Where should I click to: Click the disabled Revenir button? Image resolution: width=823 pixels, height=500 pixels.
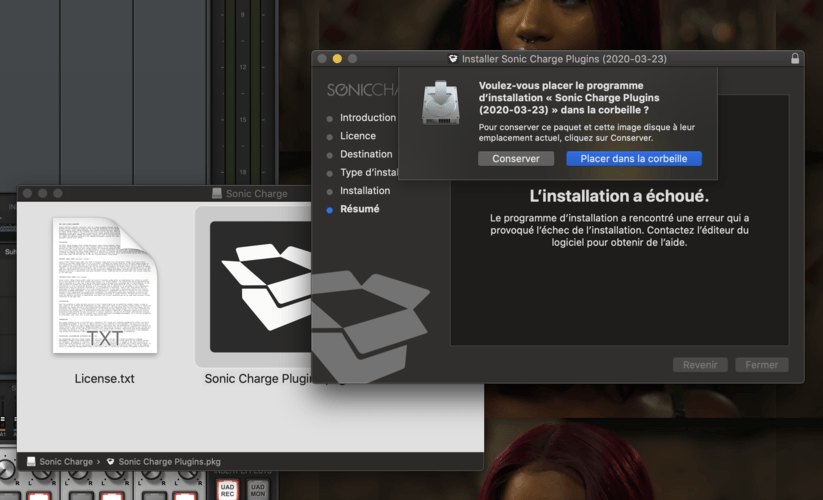tap(700, 365)
